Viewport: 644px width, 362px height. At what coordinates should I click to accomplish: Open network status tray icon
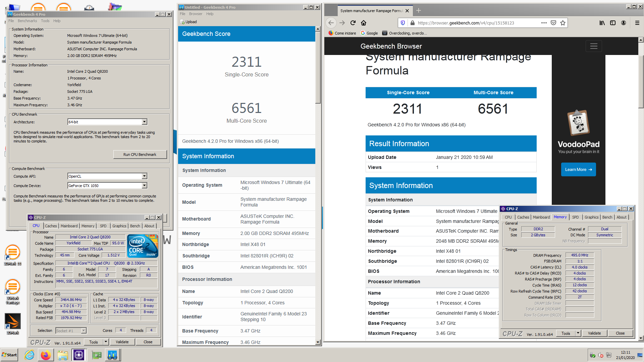609,355
